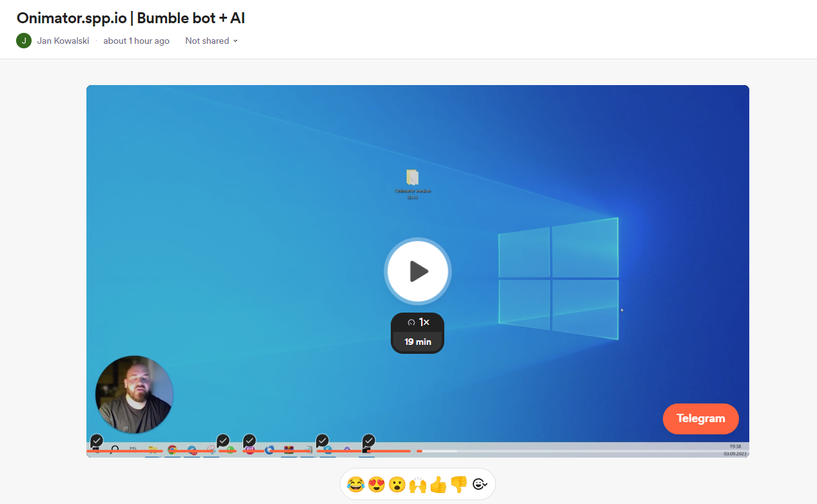This screenshot has height=504, width=817.
Task: Jump to the fifth comment marker on timeline
Action: (x=368, y=441)
